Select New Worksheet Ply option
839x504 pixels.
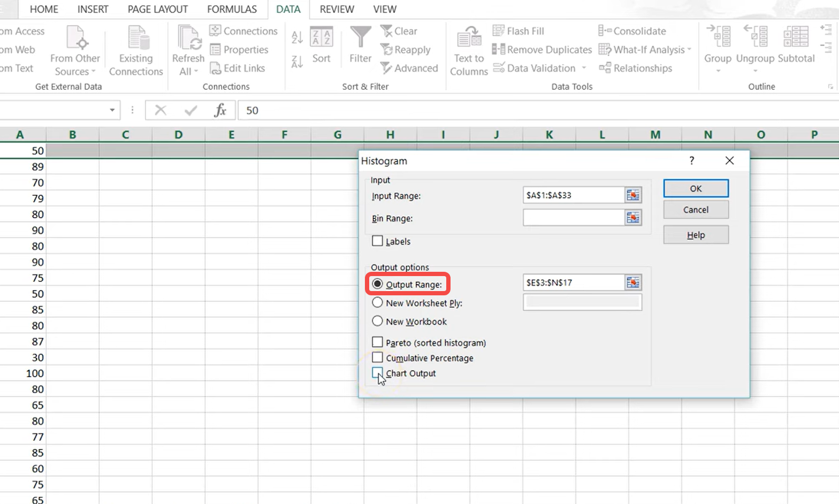(x=377, y=302)
